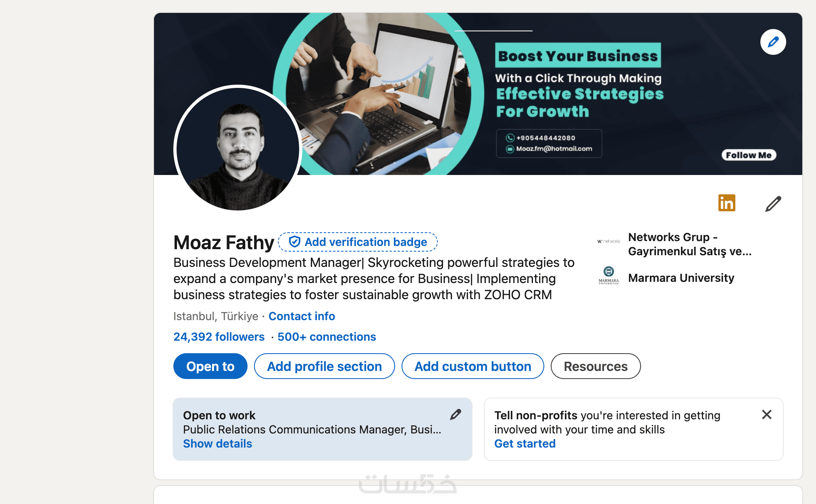
Task: Edit Open to work preferences pencil
Action: tap(456, 414)
